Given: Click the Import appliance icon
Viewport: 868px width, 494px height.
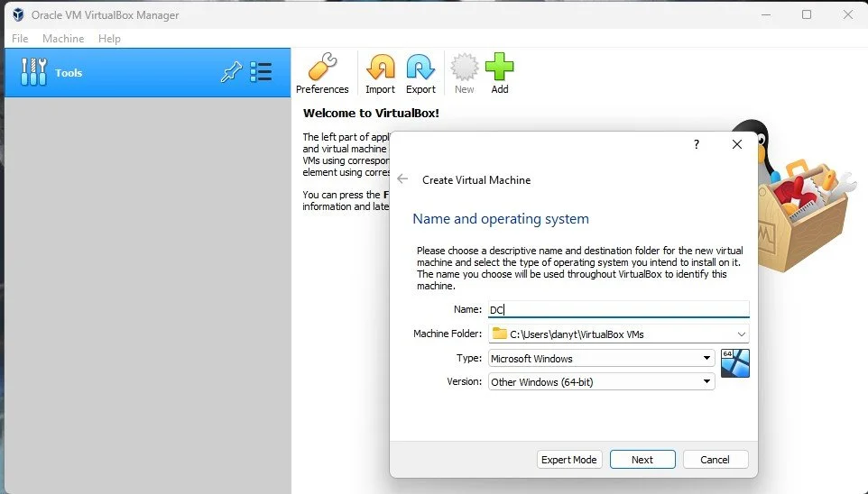Looking at the screenshot, I should click(380, 67).
